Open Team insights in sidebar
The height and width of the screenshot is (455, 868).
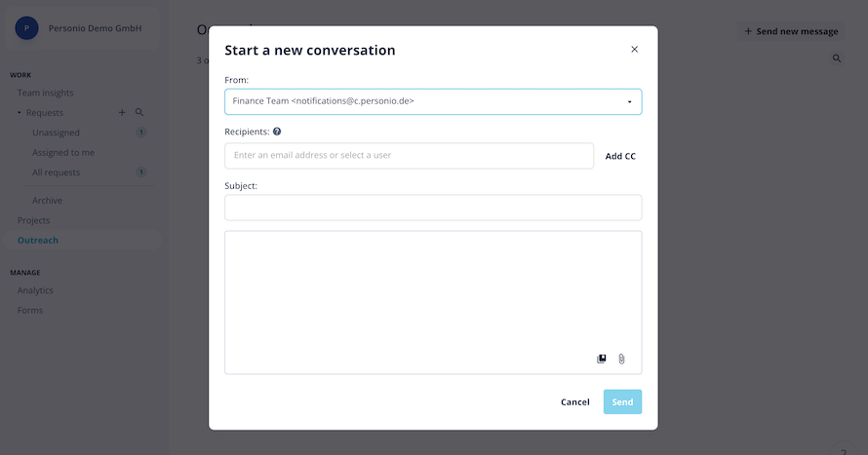tap(46, 93)
